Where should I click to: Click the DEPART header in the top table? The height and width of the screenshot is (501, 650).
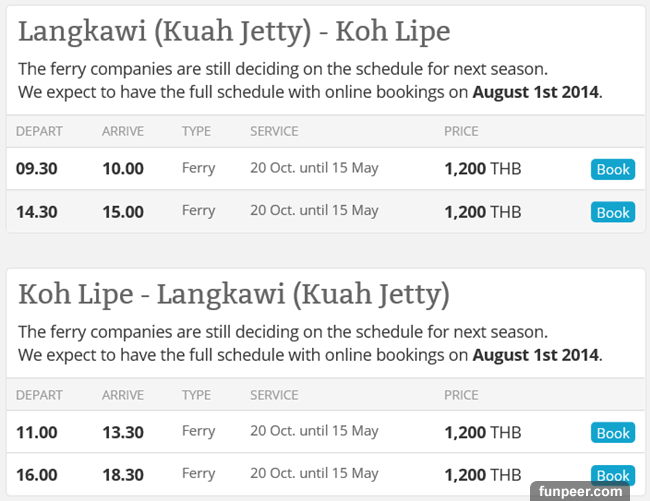pos(39,131)
